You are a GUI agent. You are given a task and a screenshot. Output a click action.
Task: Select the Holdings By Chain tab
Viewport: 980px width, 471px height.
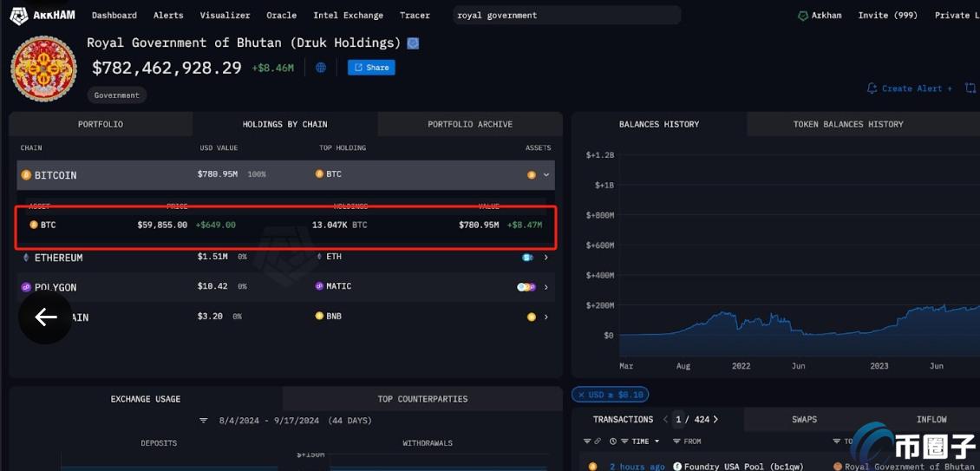285,124
